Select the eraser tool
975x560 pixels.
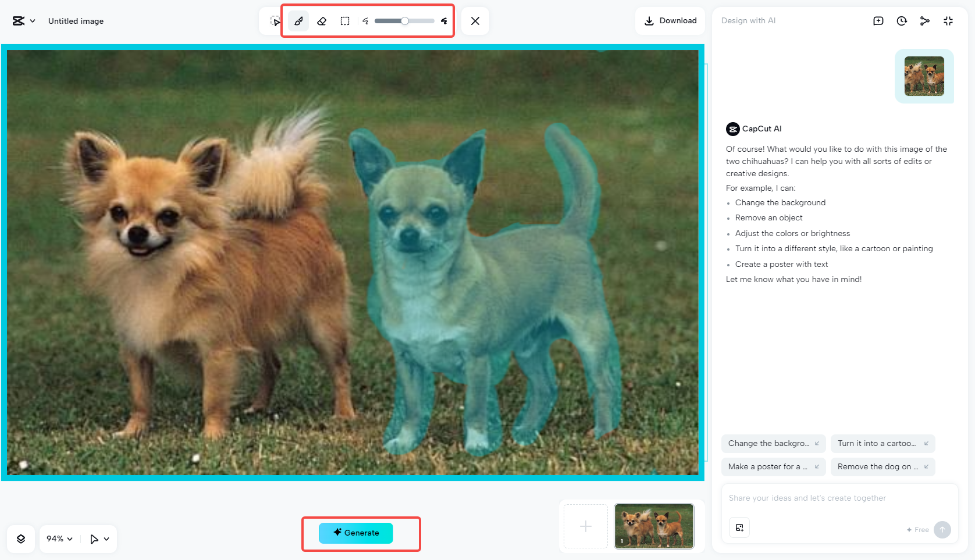(x=322, y=21)
